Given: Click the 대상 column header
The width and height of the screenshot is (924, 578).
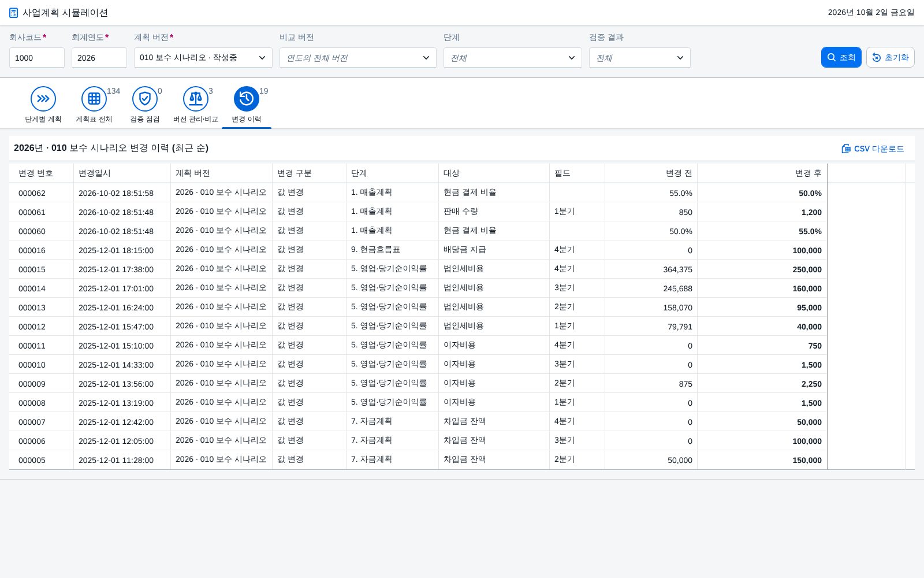Looking at the screenshot, I should pos(494,173).
